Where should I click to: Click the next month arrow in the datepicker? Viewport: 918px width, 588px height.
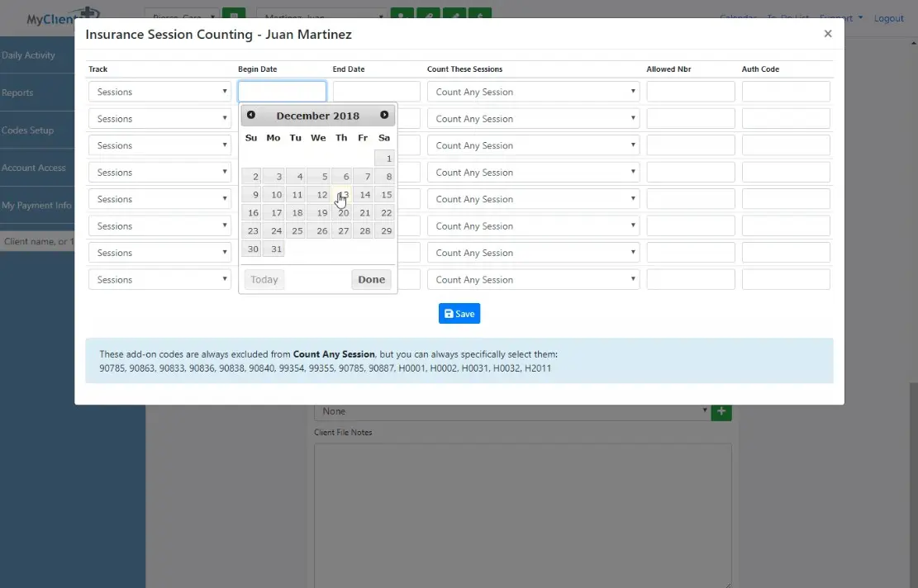383,115
